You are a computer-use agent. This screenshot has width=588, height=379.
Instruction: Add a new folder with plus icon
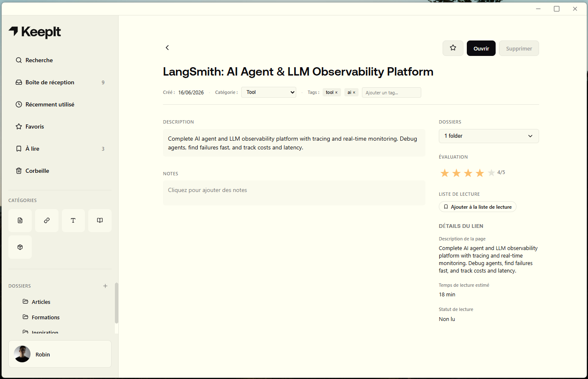tap(105, 286)
